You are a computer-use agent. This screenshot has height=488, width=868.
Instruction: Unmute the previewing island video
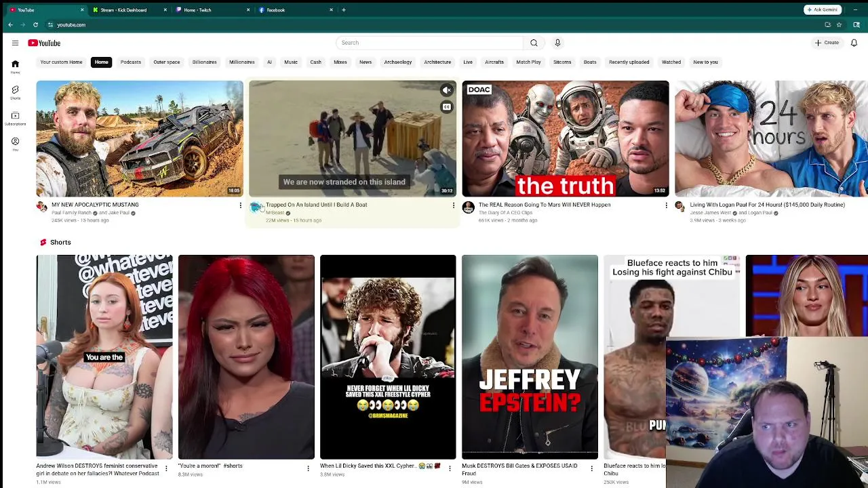pyautogui.click(x=446, y=90)
